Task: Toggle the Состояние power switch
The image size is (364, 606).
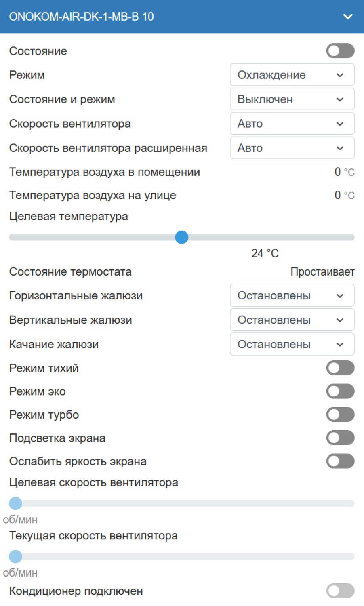Action: pyautogui.click(x=340, y=51)
